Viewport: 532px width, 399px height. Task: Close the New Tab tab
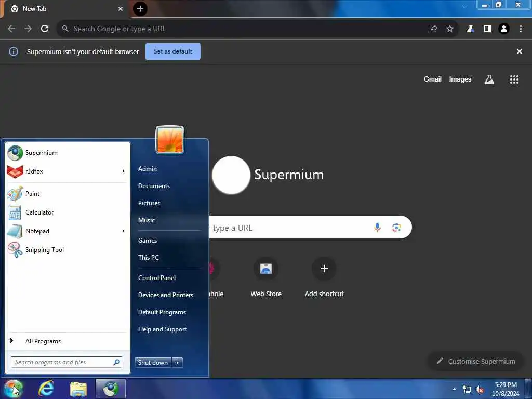(x=121, y=9)
